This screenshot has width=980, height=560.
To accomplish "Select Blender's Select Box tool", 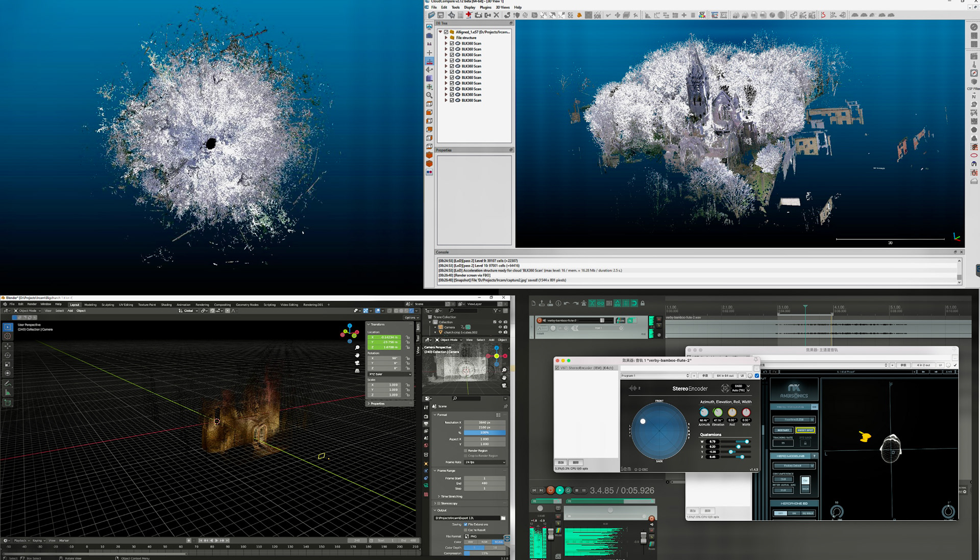I will click(8, 327).
